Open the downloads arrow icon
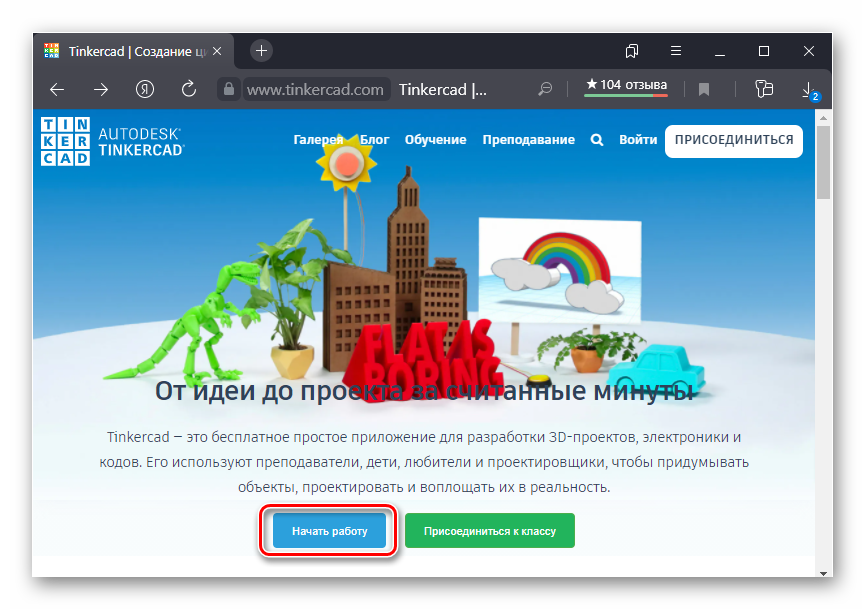 [808, 89]
